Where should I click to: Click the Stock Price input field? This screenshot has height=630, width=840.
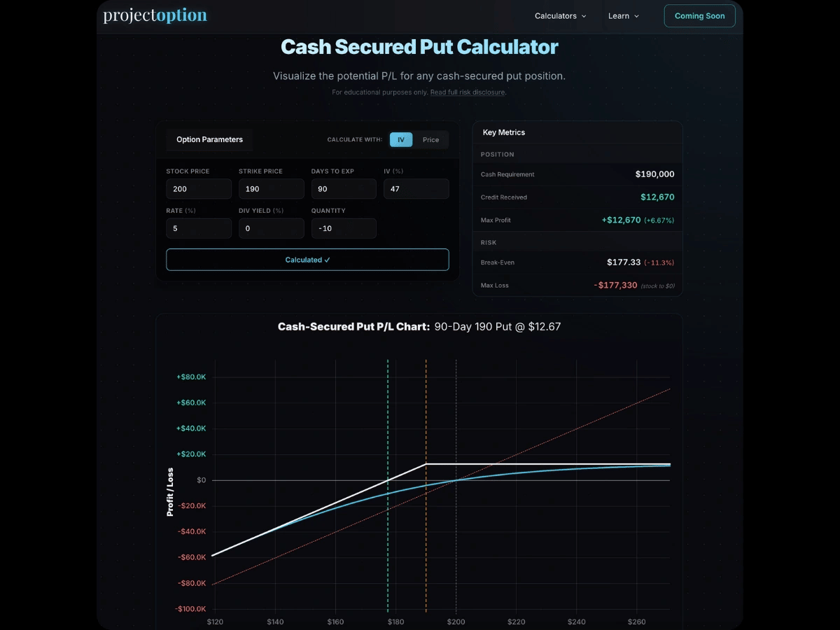199,189
